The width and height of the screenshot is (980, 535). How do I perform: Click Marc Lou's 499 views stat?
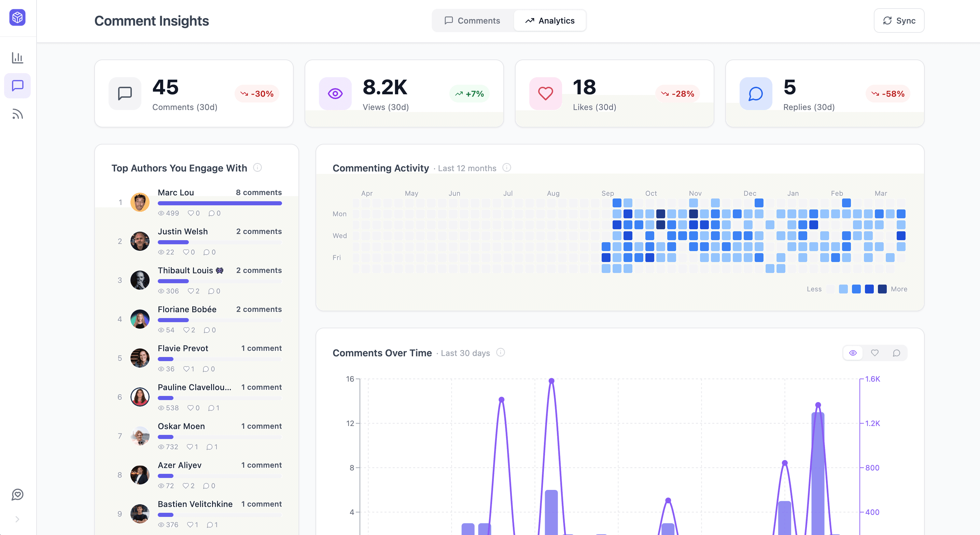[169, 213]
